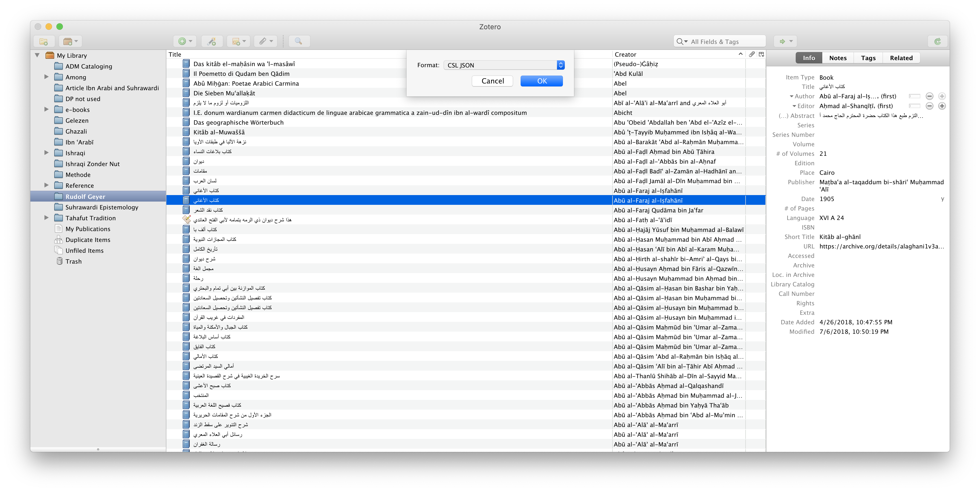
Task: Toggle Author single-field name mode switch
Action: pyautogui.click(x=915, y=96)
